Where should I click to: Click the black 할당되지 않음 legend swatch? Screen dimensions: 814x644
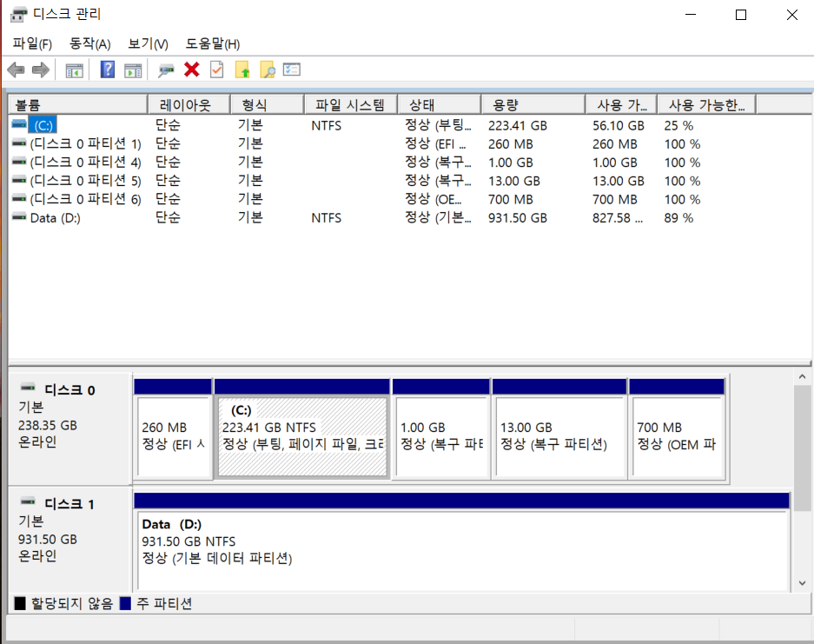(20, 603)
